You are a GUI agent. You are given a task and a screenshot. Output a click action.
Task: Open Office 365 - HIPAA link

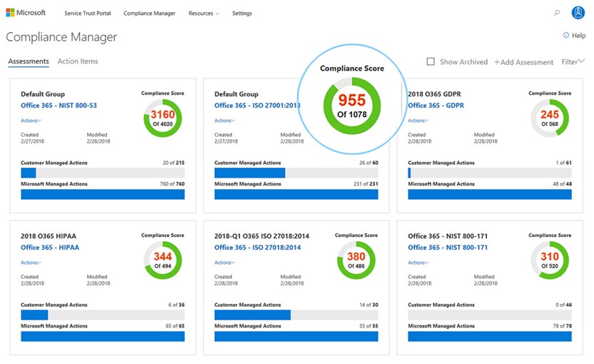coord(50,248)
